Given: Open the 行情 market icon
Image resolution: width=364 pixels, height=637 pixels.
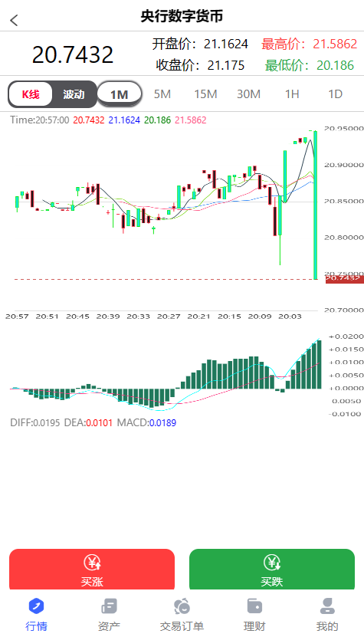Looking at the screenshot, I should (x=37, y=606).
